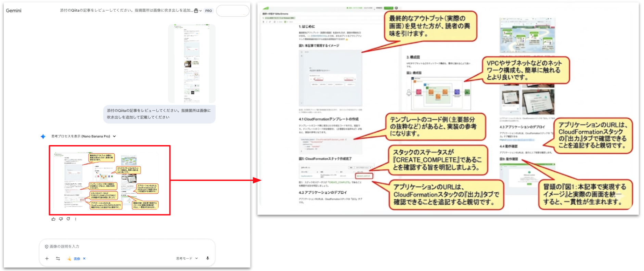Open the generated annotated image thumbnail
Screen dimensions: 644x271
click(x=110, y=180)
